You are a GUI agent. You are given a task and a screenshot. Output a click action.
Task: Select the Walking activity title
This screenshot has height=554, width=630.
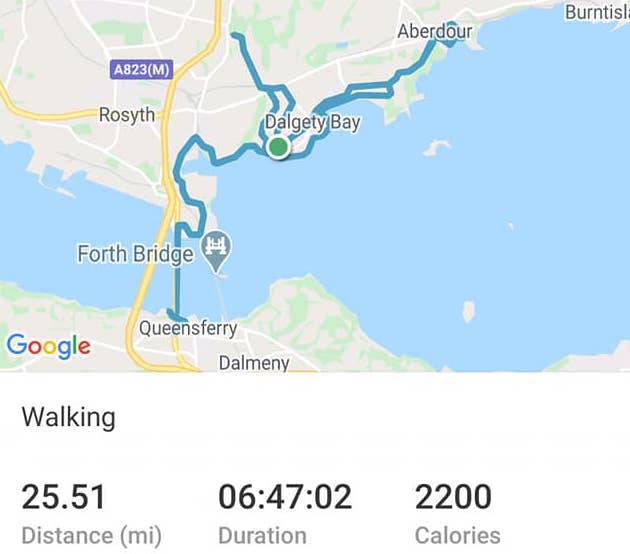[69, 418]
